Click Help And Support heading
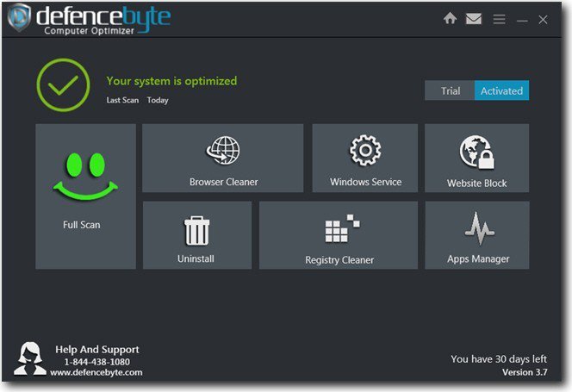This screenshot has width=572, height=392. [x=97, y=350]
